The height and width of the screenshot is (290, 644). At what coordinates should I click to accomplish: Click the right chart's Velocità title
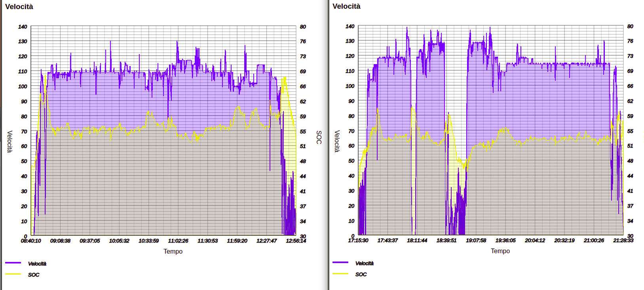346,6
